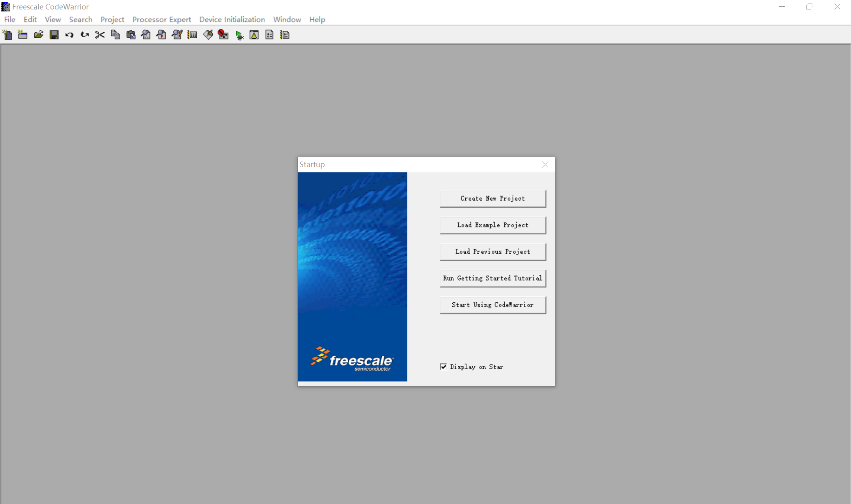The height and width of the screenshot is (504, 851).
Task: Open the Project menu
Action: click(x=112, y=19)
